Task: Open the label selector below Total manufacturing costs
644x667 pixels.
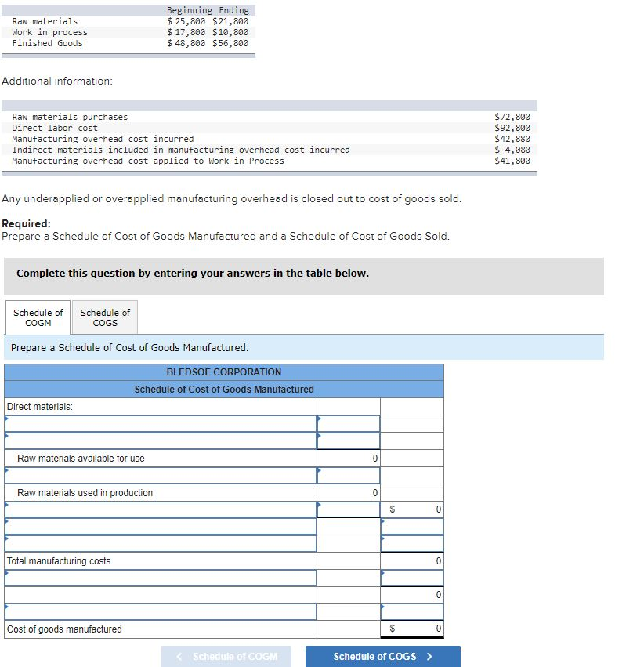Action: click(157, 578)
